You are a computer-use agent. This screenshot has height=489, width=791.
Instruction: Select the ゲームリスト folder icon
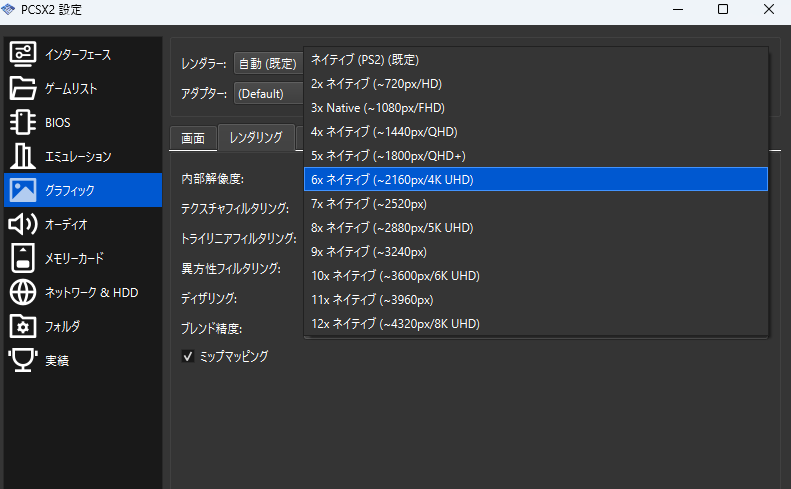coord(23,88)
